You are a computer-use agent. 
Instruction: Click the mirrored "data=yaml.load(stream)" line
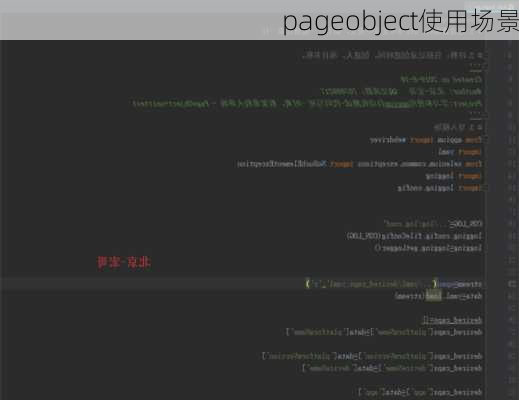[438, 296]
